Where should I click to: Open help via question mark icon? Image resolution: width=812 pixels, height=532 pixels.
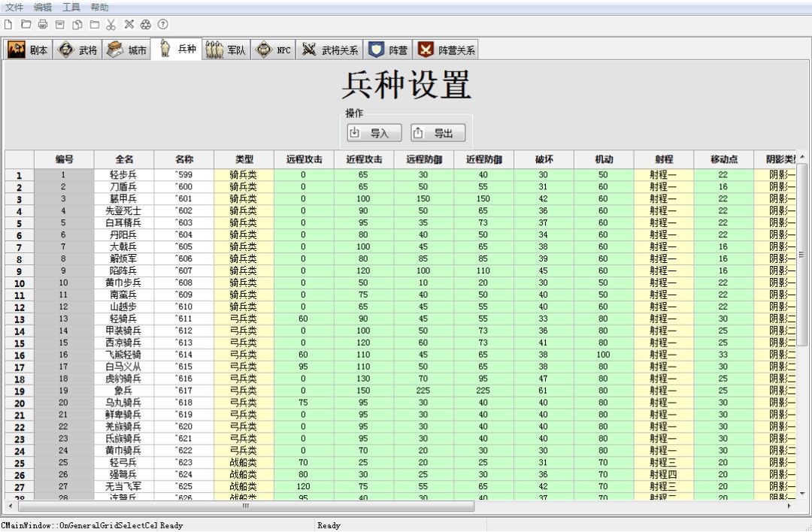click(162, 24)
